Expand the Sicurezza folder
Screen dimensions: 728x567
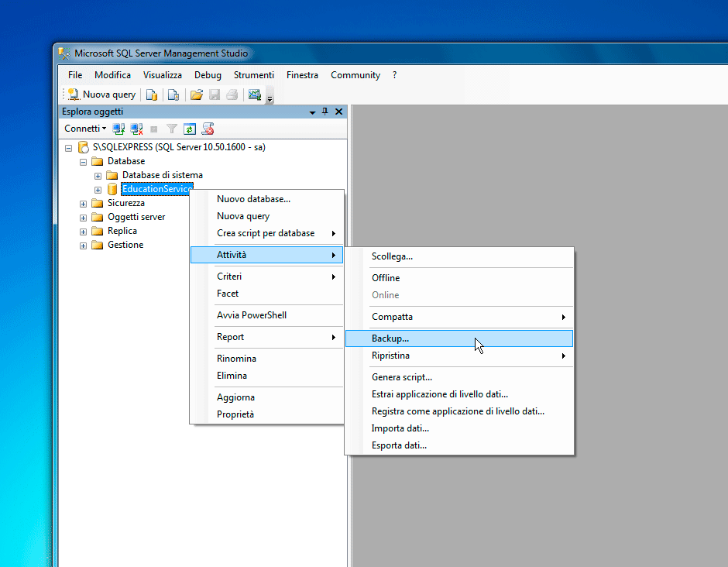pyautogui.click(x=83, y=204)
